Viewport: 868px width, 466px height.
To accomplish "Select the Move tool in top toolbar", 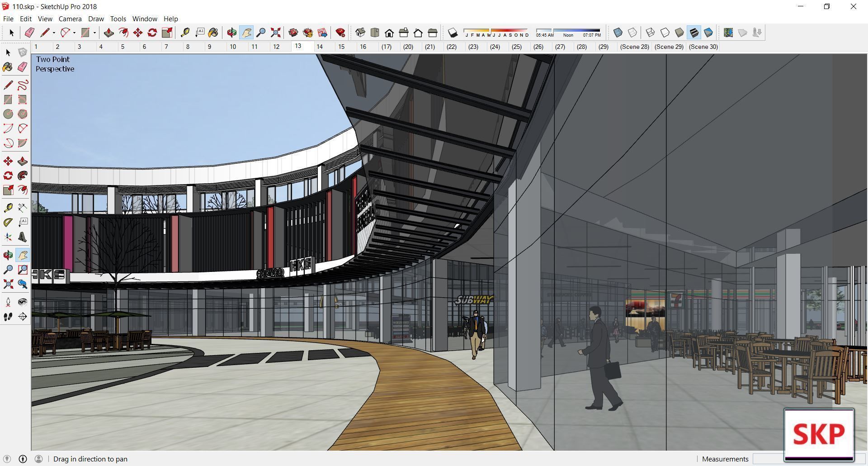I will click(x=138, y=33).
